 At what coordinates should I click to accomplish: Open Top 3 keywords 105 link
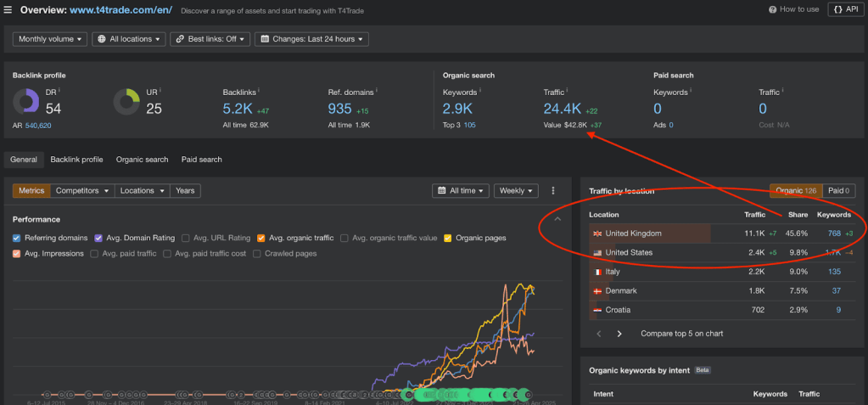pyautogui.click(x=469, y=125)
